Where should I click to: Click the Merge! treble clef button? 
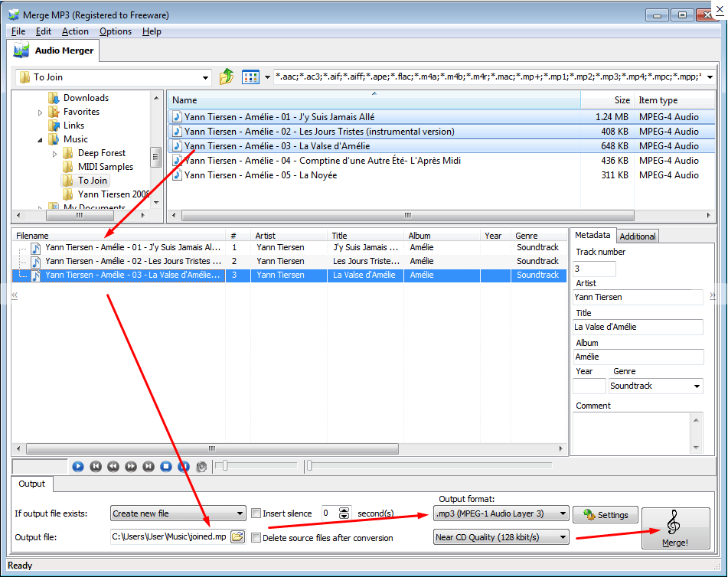point(675,528)
